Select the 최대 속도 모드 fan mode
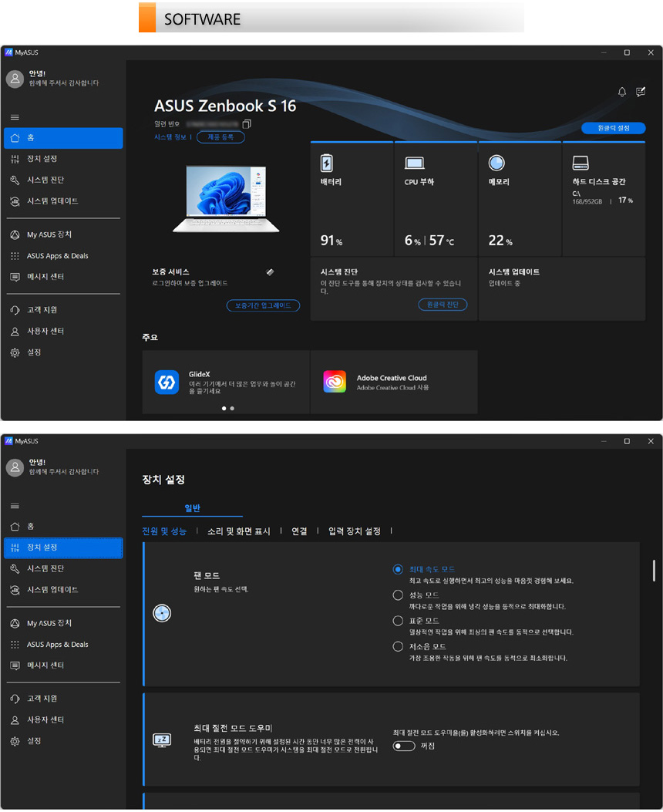 tap(398, 570)
